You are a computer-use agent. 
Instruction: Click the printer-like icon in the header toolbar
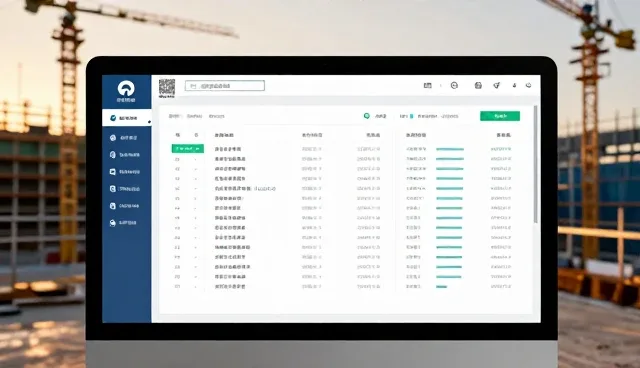[x=478, y=85]
